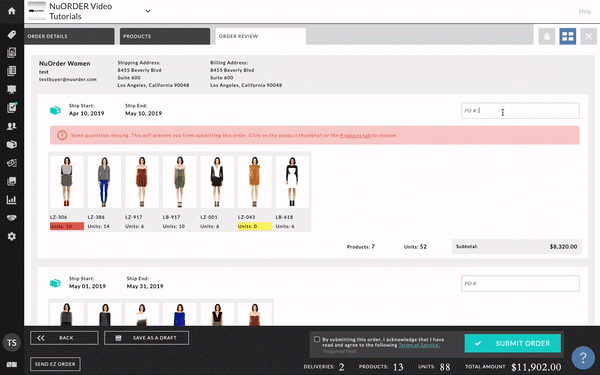Screen dimensions: 600x375
Task: Open the cash payments icon in the sidebar
Action: (x=11, y=163)
